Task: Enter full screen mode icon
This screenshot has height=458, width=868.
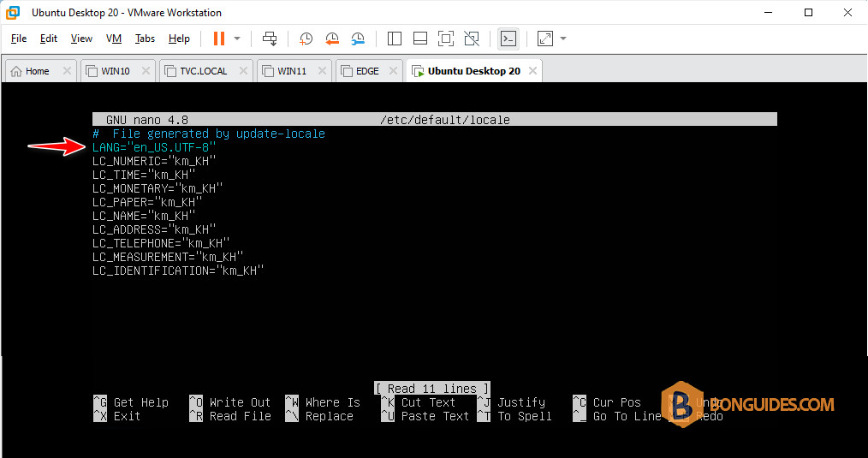Action: (446, 39)
